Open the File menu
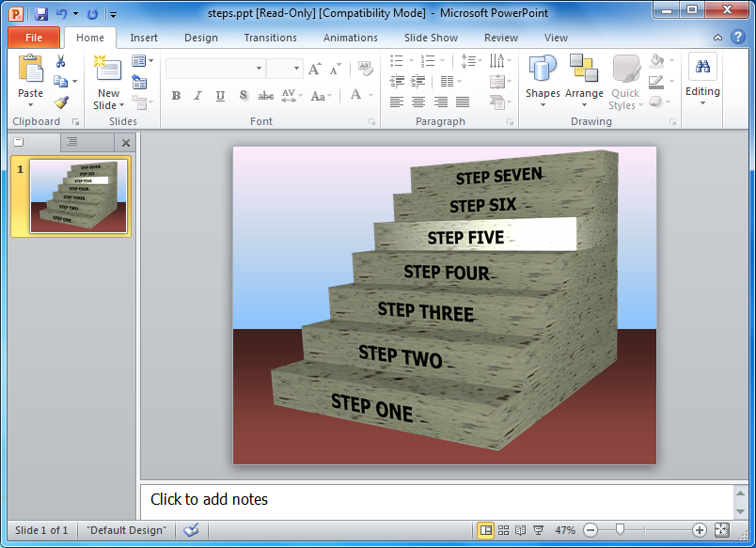756x548 pixels. pyautogui.click(x=34, y=38)
